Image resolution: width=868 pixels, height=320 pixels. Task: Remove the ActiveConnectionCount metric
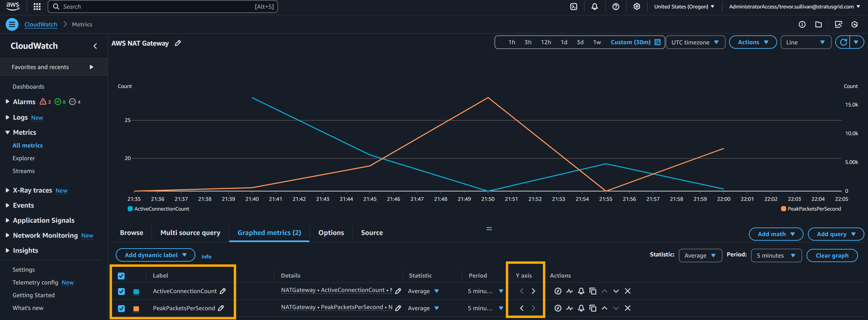tap(627, 291)
